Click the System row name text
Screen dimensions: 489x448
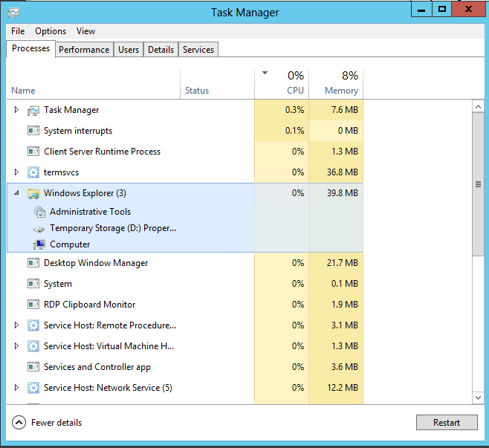(58, 284)
